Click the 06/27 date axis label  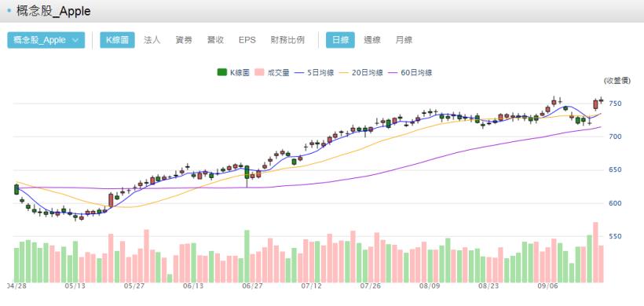pyautogui.click(x=253, y=286)
